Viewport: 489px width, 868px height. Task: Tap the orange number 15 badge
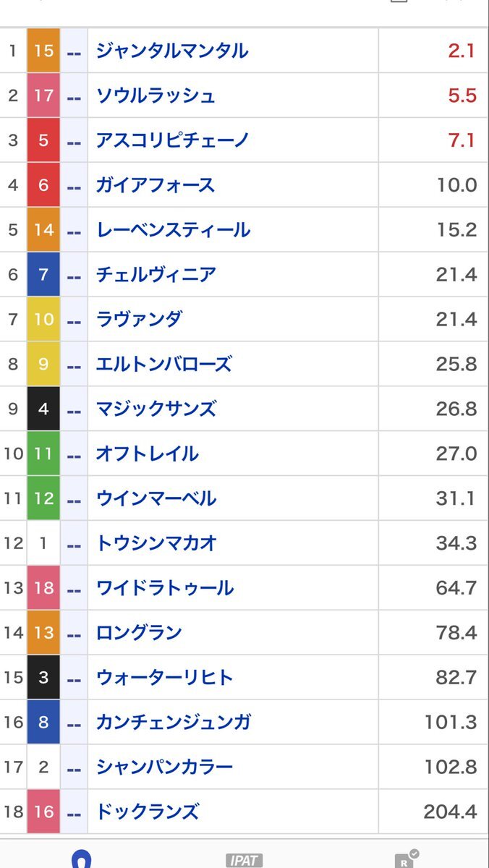(43, 49)
